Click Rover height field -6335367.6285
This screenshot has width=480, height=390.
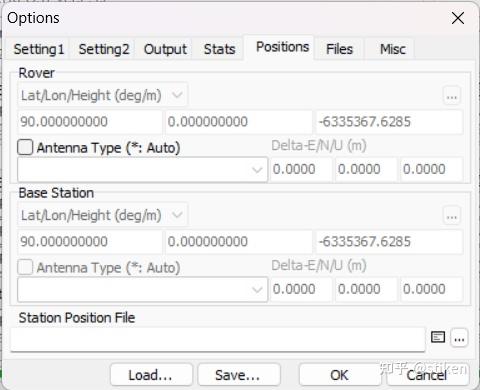click(x=389, y=122)
